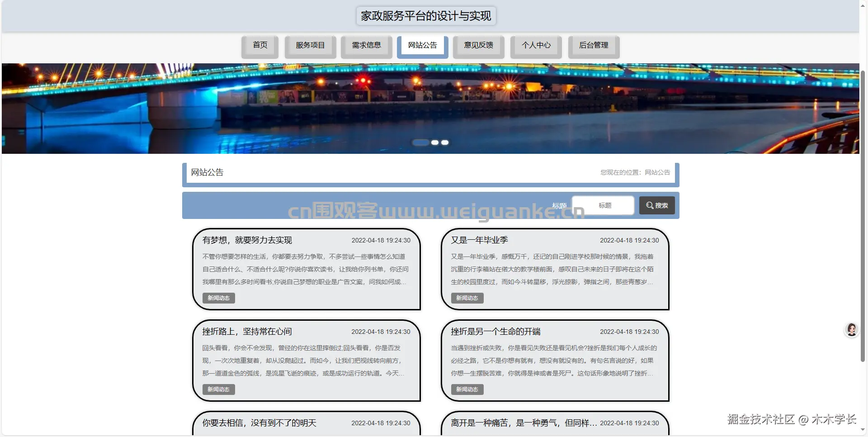
Task: Click the breadcrumb text 您现在的位置：网站公告
Action: pyautogui.click(x=635, y=172)
